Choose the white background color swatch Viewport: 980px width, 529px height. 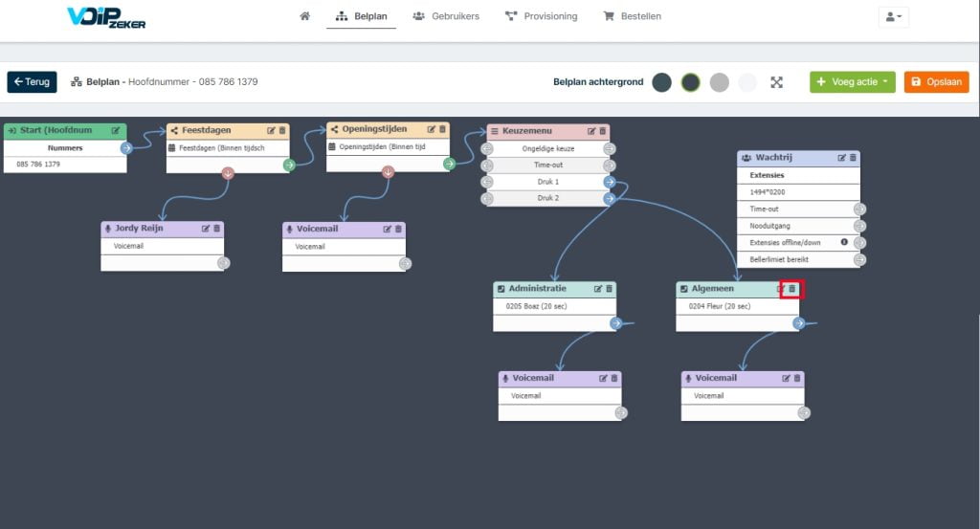pyautogui.click(x=747, y=82)
